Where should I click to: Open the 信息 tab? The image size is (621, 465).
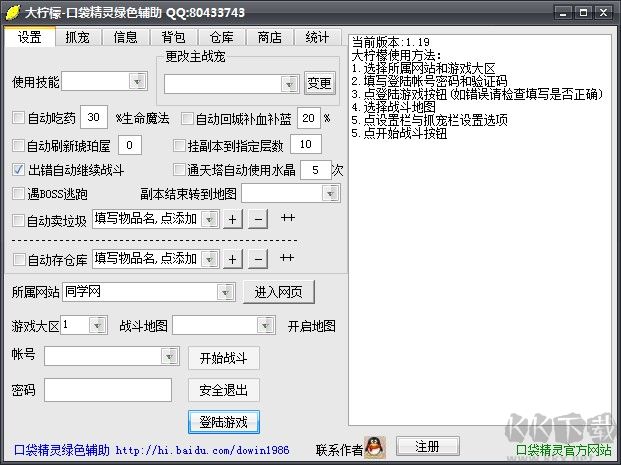point(126,38)
